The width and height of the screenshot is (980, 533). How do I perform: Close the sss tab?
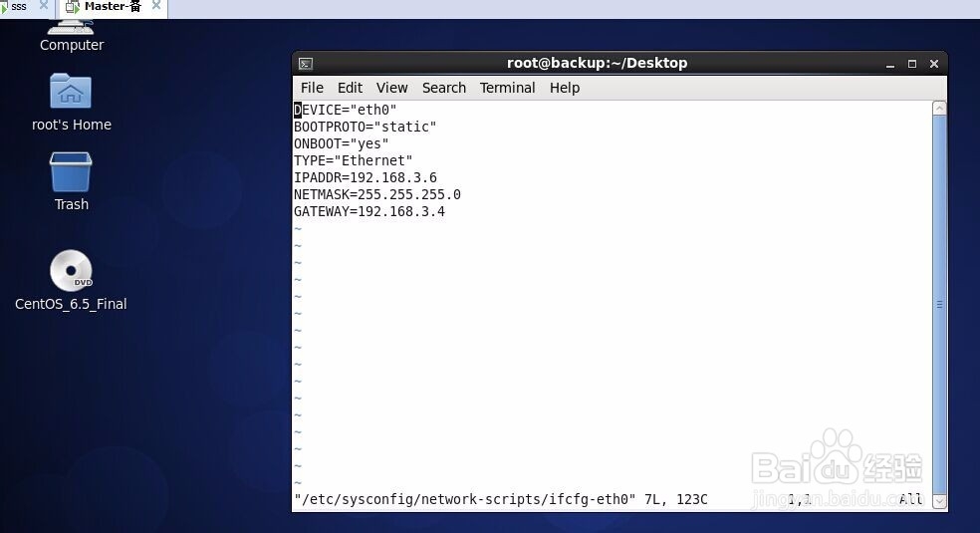[43, 6]
